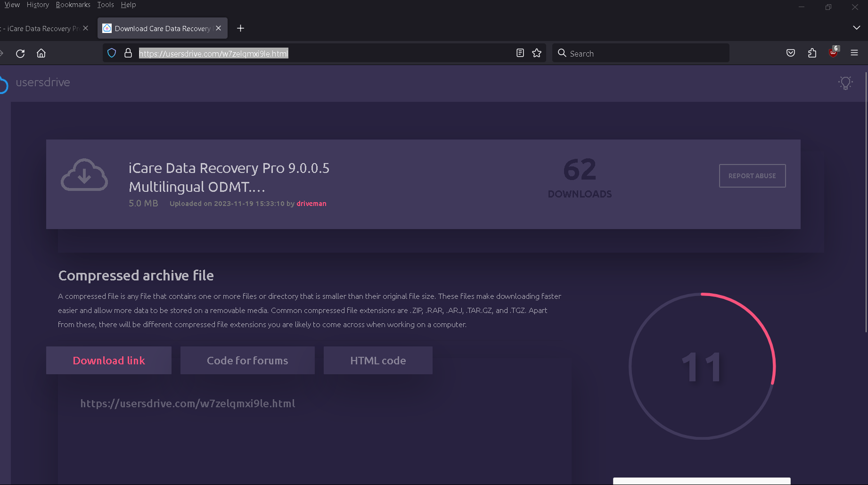868x485 pixels.
Task: Click the site security padlock icon
Action: pos(128,53)
